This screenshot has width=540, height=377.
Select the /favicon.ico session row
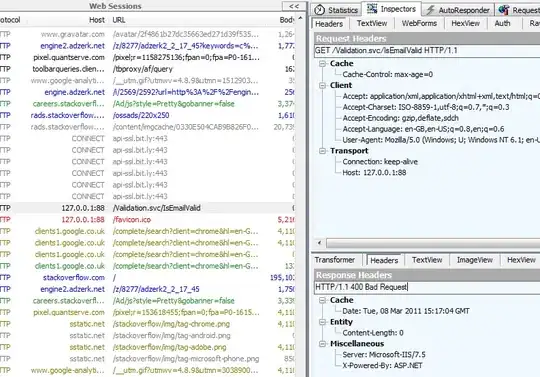click(x=147, y=220)
